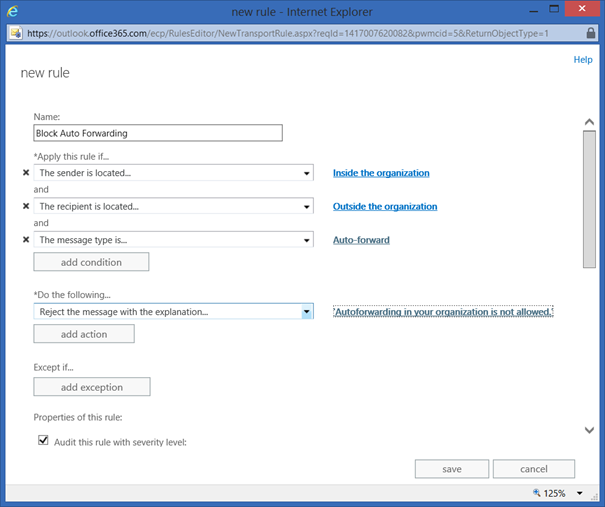Click the address bar lock icon

pyautogui.click(x=591, y=33)
